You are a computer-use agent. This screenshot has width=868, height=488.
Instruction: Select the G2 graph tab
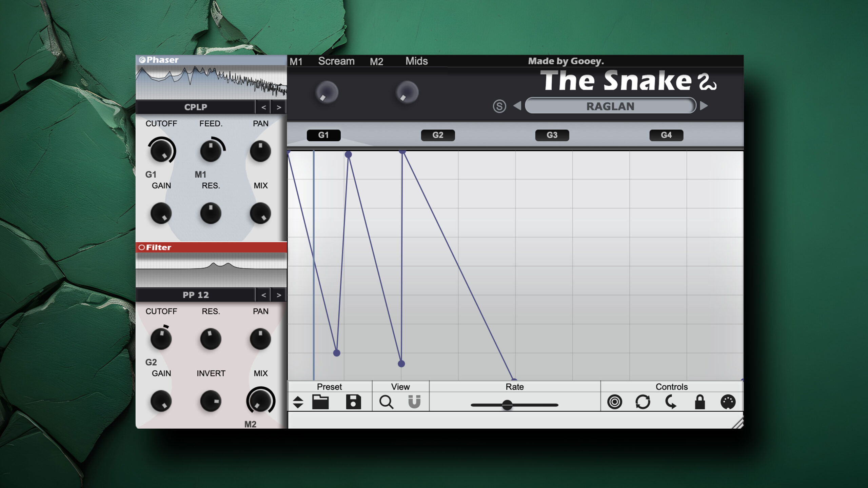click(x=438, y=135)
